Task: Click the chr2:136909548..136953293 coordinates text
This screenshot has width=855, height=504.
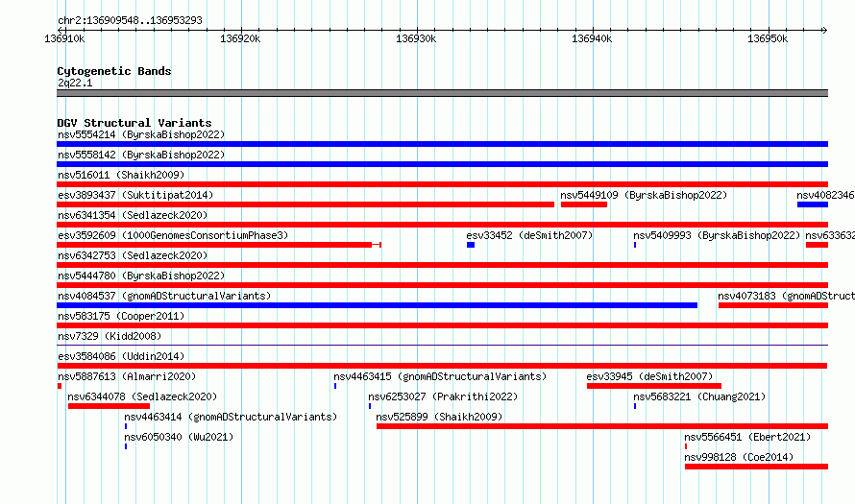Action: (130, 20)
